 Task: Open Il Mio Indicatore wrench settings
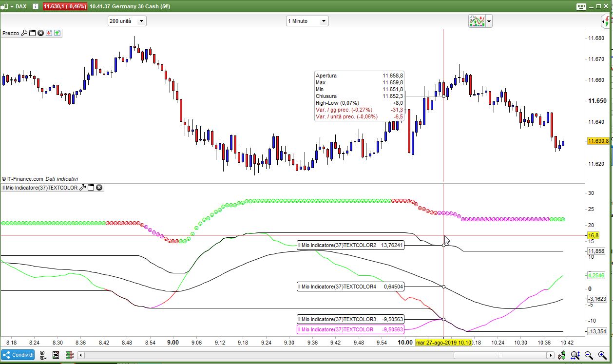point(82,188)
